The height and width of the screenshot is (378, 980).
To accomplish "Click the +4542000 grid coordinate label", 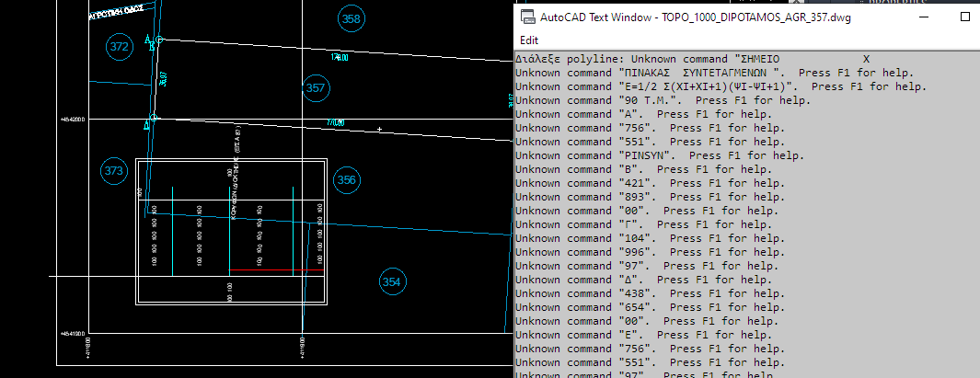I will coord(72,119).
